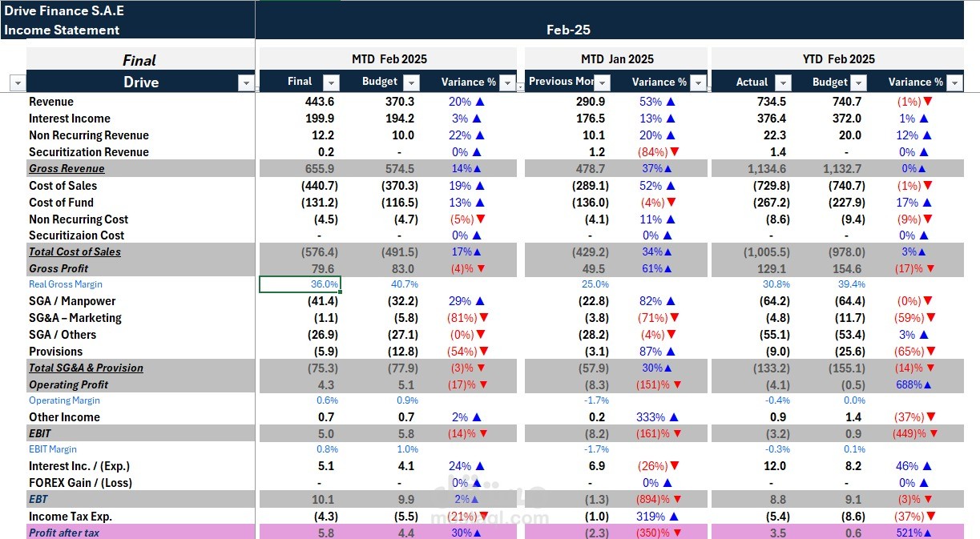Select the 'Income Statement' title cell
The width and height of the screenshot is (980, 539).
click(x=62, y=30)
